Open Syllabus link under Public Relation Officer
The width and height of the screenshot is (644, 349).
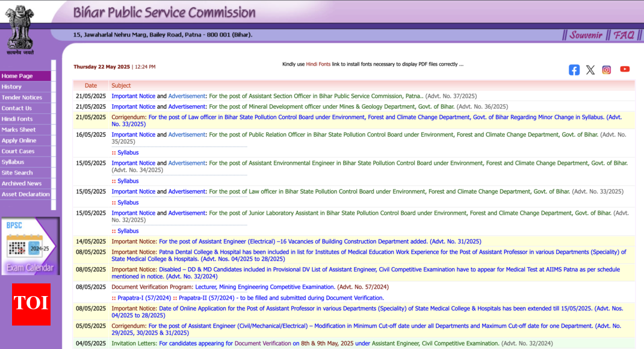point(128,153)
